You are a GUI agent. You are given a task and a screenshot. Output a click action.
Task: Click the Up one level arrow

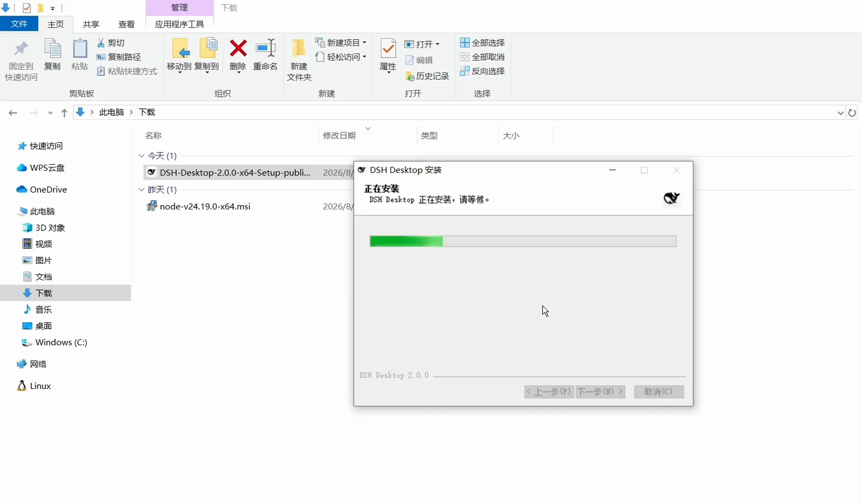pyautogui.click(x=64, y=113)
